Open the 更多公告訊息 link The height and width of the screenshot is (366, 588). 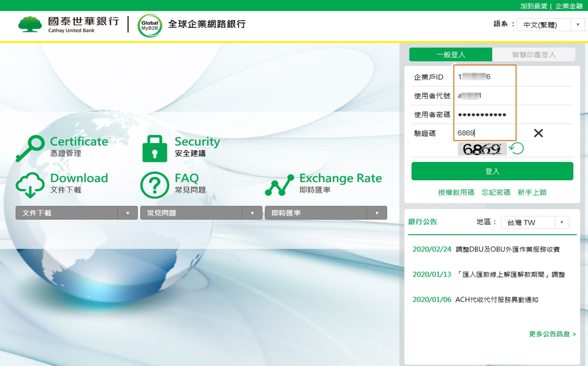pos(552,334)
